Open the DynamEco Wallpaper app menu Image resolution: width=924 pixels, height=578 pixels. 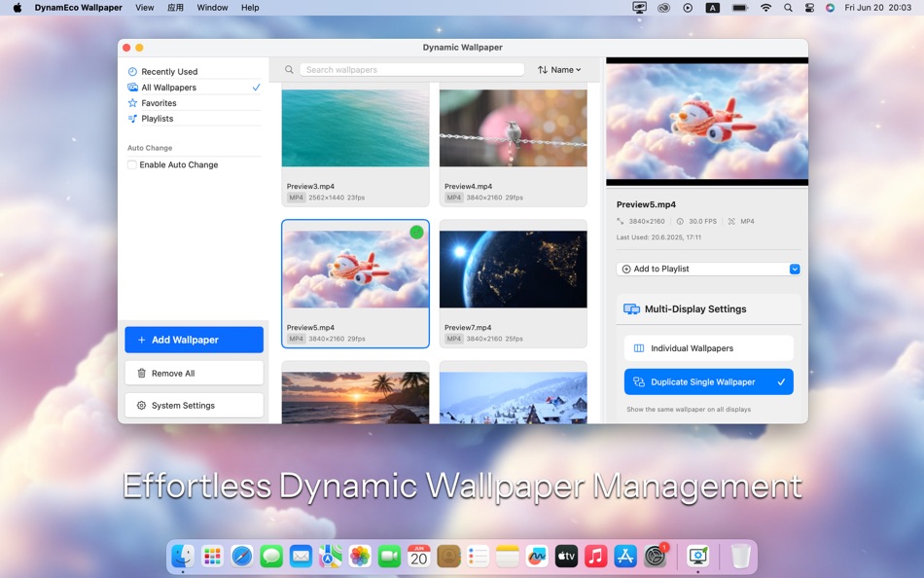click(79, 8)
